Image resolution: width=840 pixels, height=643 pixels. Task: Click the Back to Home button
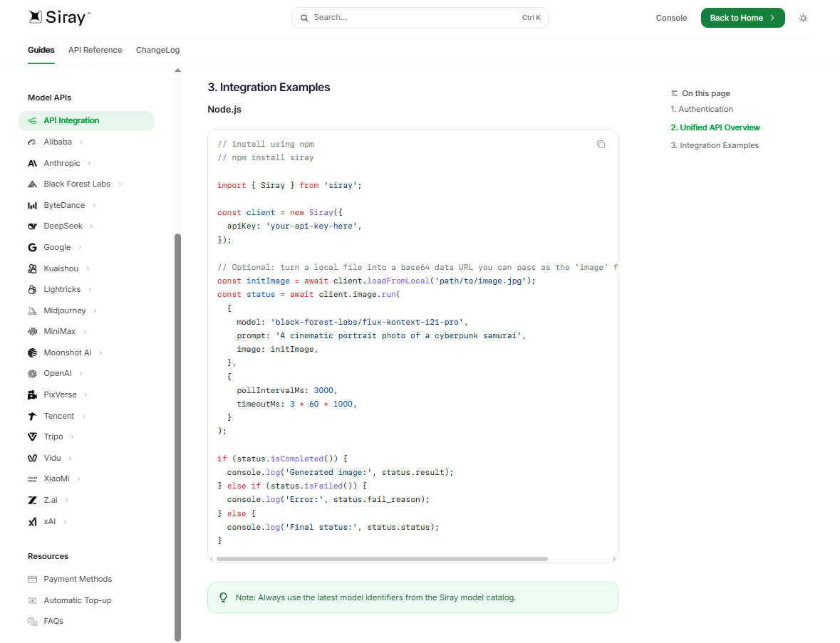coord(742,18)
